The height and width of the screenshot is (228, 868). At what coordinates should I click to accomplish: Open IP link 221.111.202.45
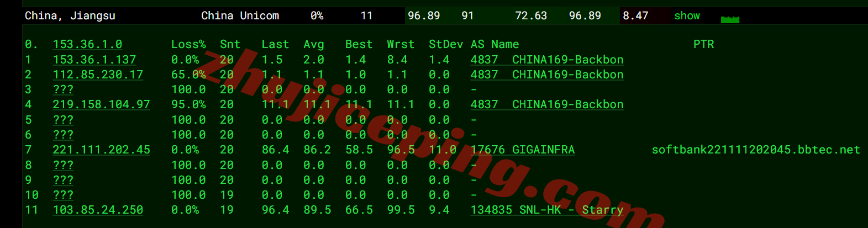pyautogui.click(x=101, y=150)
